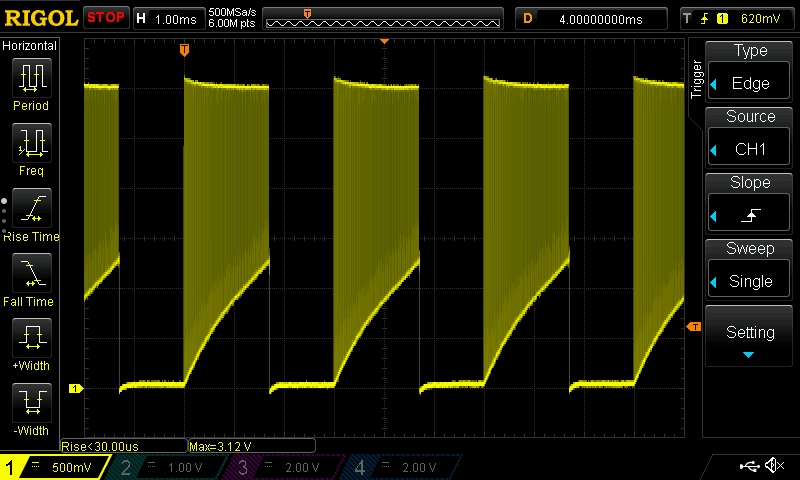The height and width of the screenshot is (480, 800).
Task: Select the Freq measurement icon
Action: tap(31, 144)
